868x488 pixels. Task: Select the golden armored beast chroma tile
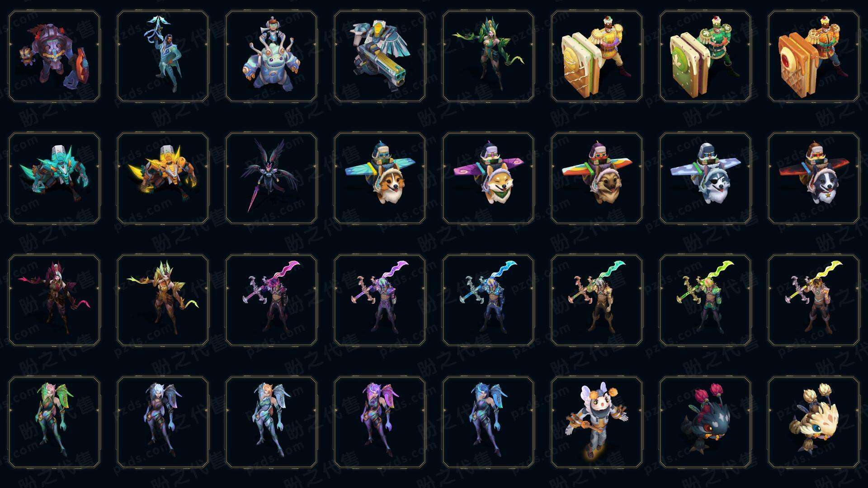pos(163,178)
